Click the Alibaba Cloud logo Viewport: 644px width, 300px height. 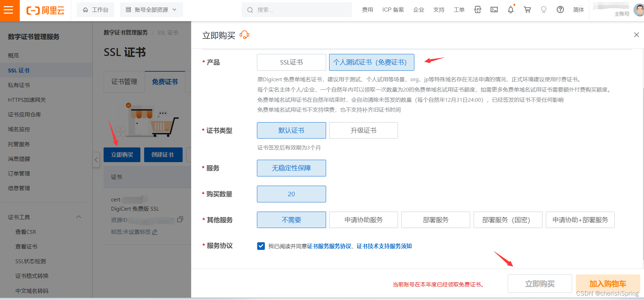[x=45, y=10]
